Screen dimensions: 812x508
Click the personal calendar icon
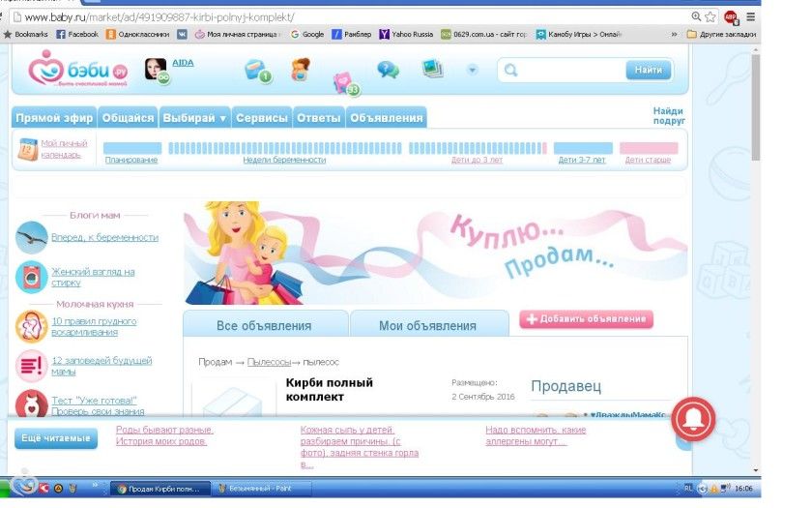tap(27, 149)
